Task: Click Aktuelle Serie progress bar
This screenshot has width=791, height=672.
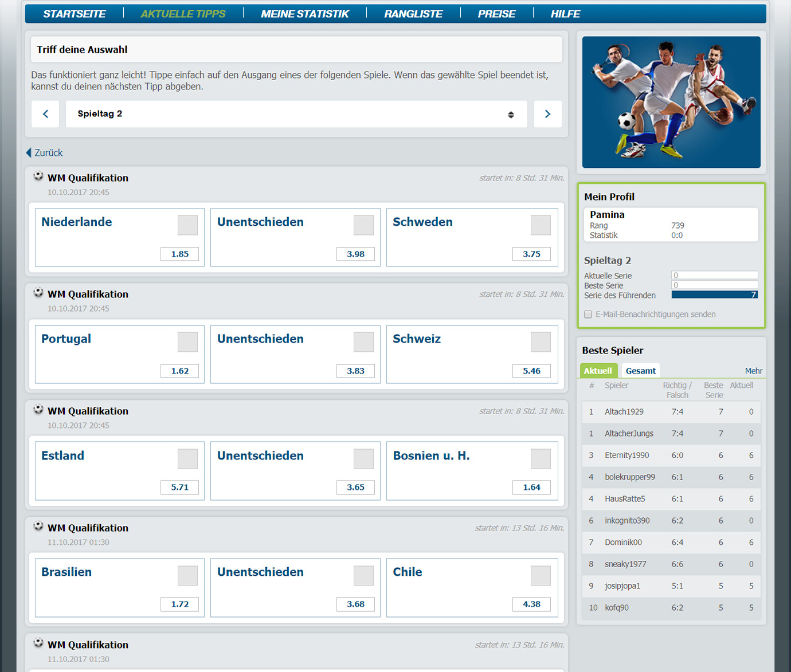Action: [715, 276]
